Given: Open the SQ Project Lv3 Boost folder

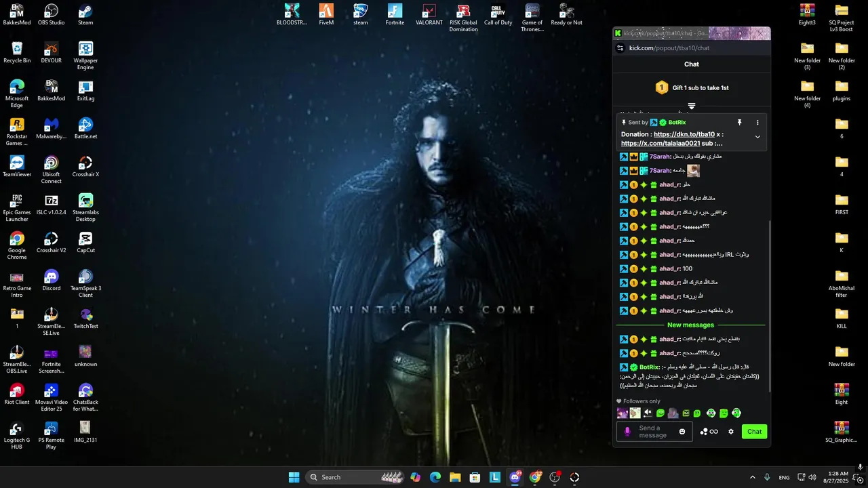Looking at the screenshot, I should (x=842, y=18).
